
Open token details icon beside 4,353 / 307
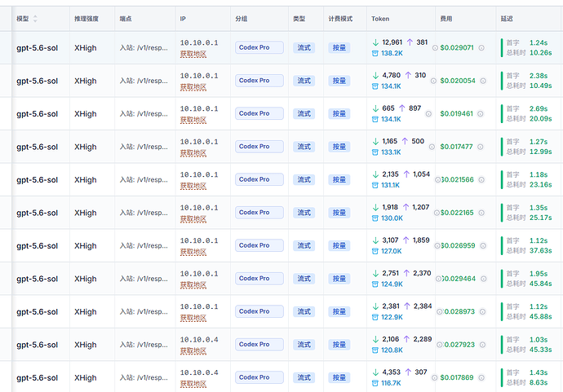coord(434,377)
